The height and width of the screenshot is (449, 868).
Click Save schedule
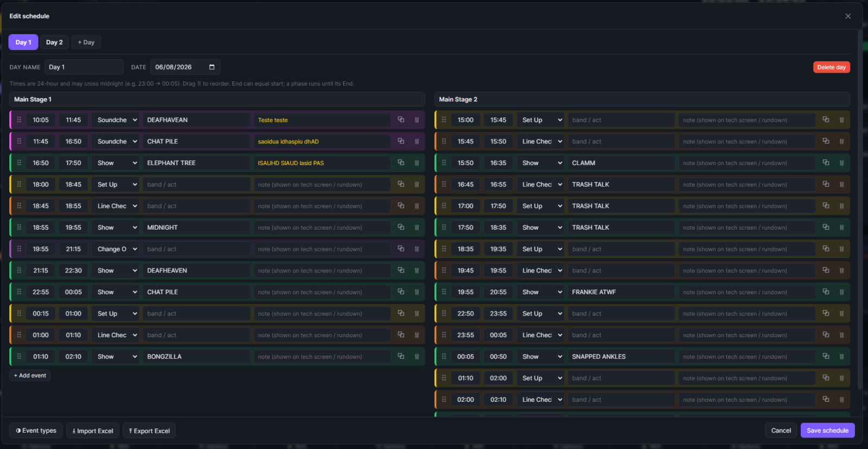click(827, 431)
